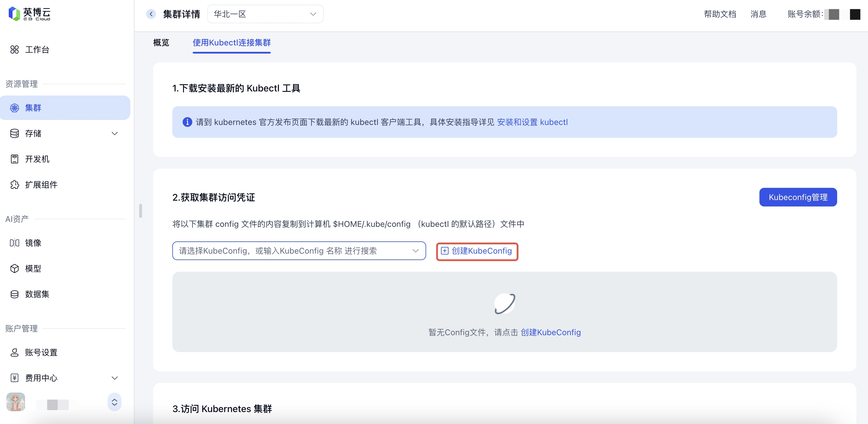
Task: Click the 资源管理 section label
Action: click(22, 84)
